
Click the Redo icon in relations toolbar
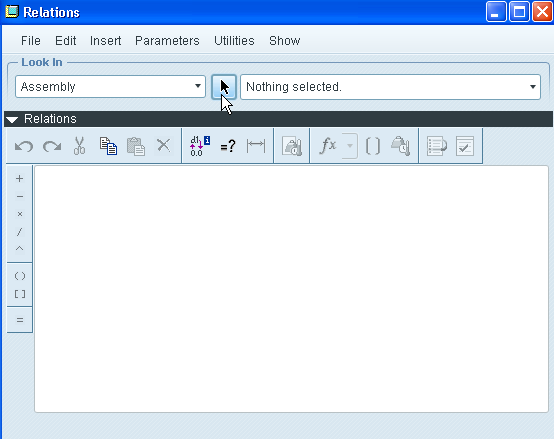[x=52, y=146]
